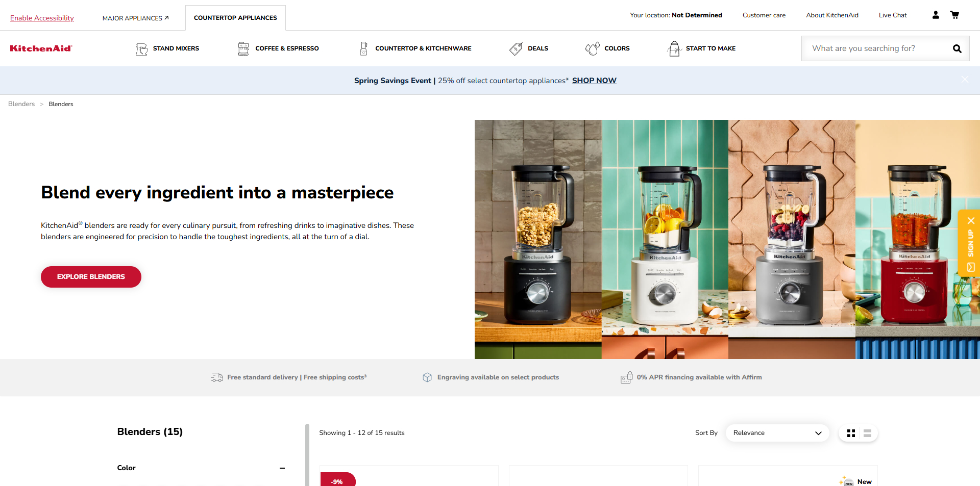Close the Spring Savings banner
Image resolution: width=980 pixels, height=486 pixels.
click(x=965, y=80)
